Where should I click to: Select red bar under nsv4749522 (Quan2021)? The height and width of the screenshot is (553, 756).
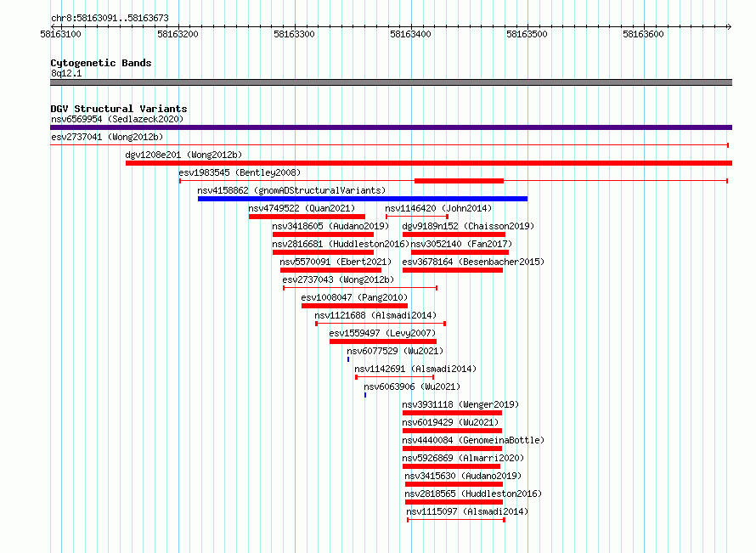(307, 217)
